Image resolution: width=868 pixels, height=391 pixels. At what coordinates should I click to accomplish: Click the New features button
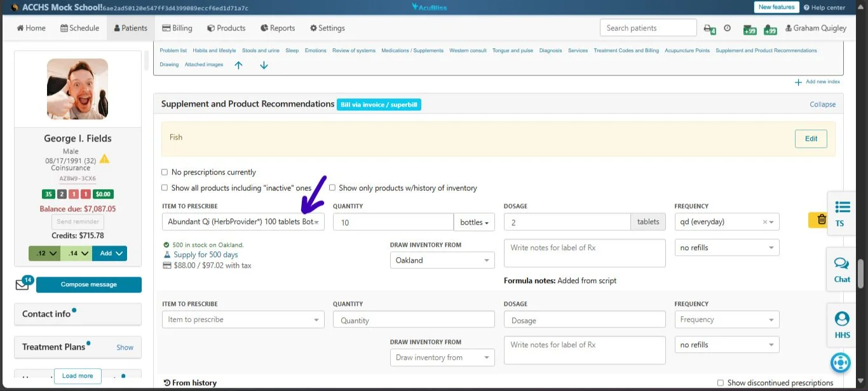pyautogui.click(x=776, y=8)
